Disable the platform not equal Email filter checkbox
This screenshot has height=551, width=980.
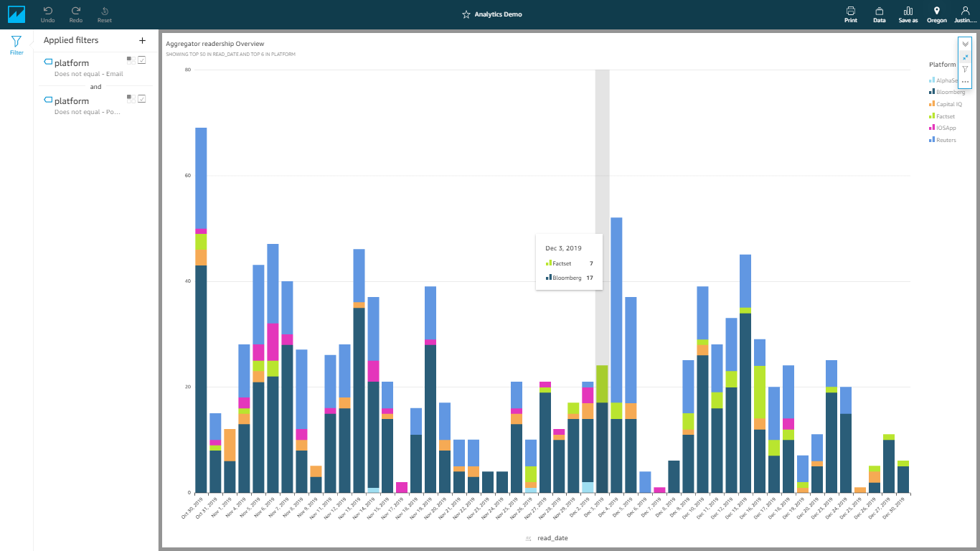[x=142, y=60]
